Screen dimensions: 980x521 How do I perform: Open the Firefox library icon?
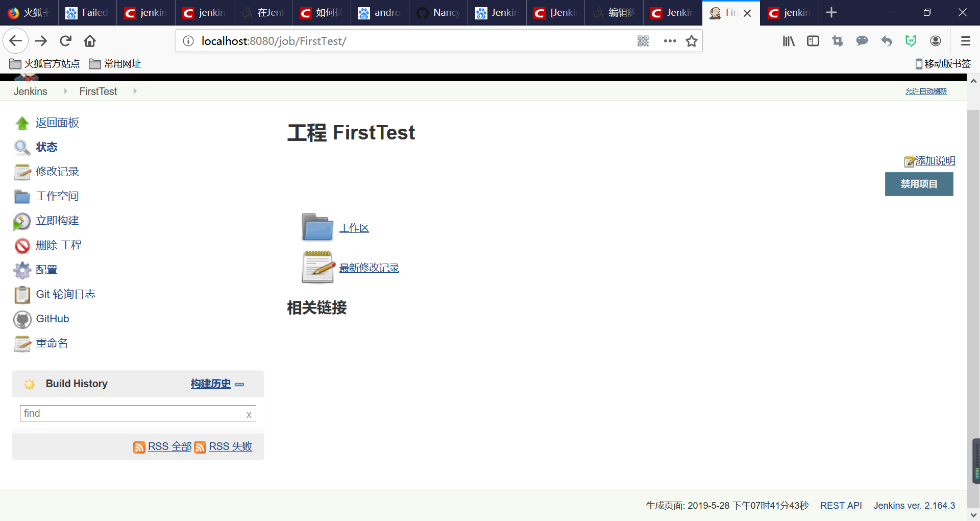[x=789, y=41]
